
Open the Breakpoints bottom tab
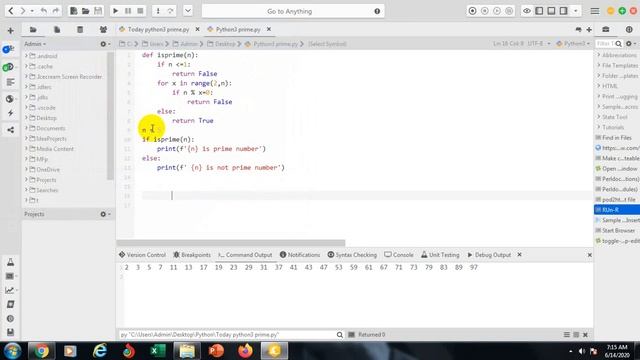[x=192, y=255]
